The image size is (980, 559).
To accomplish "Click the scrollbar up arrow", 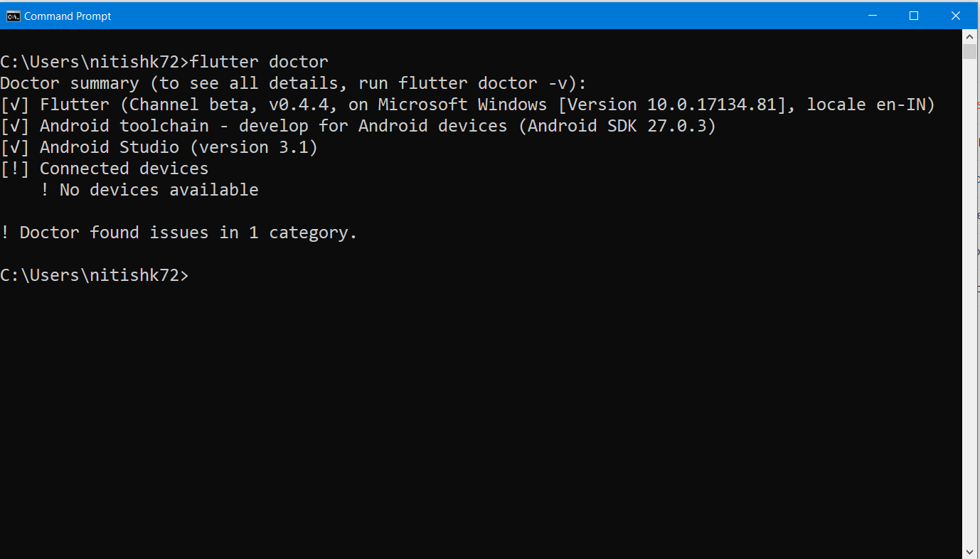I will click(969, 36).
